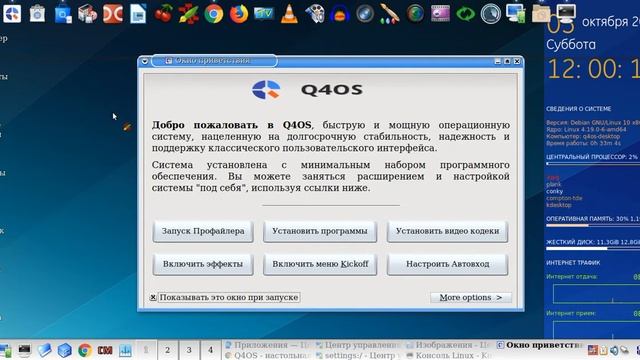Activate the 'Центр управления' taskbar entry
The width and height of the screenshot is (640, 360).
[359, 345]
